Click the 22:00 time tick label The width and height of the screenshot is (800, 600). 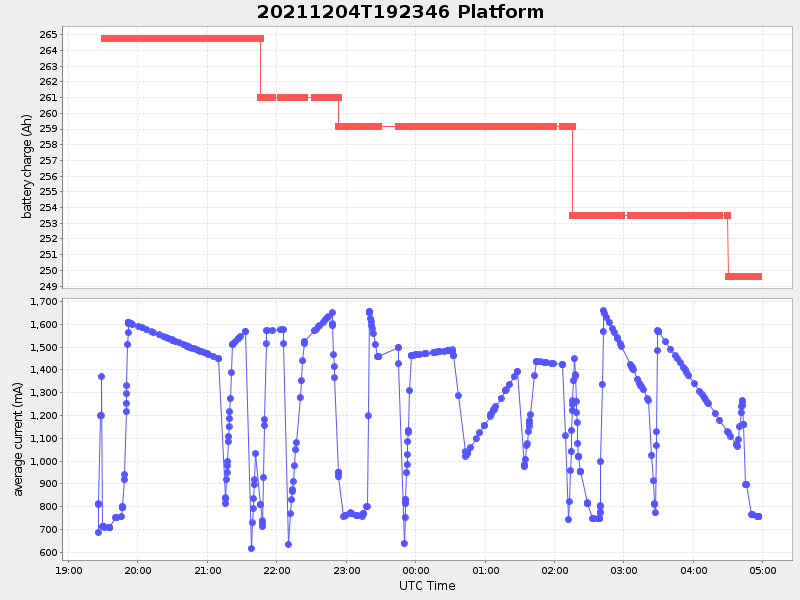coord(277,570)
